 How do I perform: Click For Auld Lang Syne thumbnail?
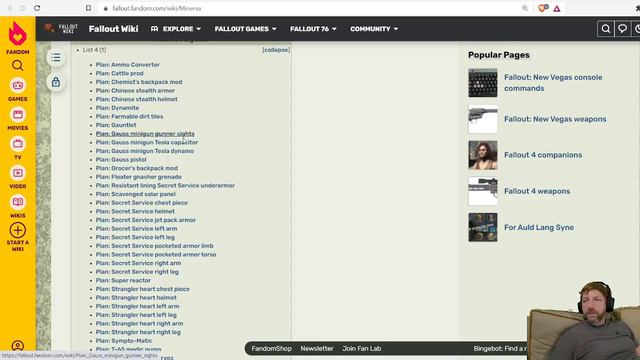tap(483, 227)
